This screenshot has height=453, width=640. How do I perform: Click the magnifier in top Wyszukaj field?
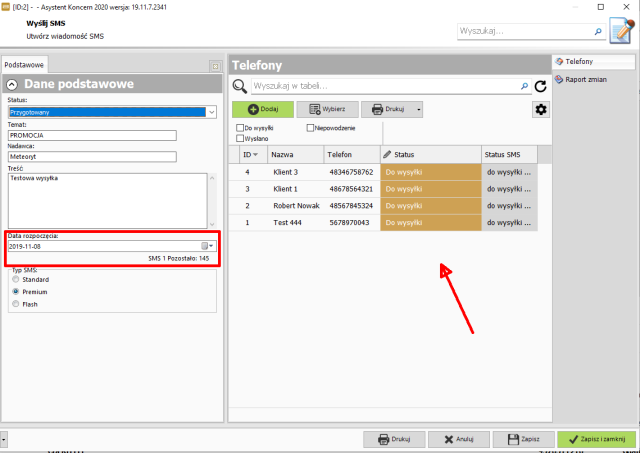pos(598,31)
